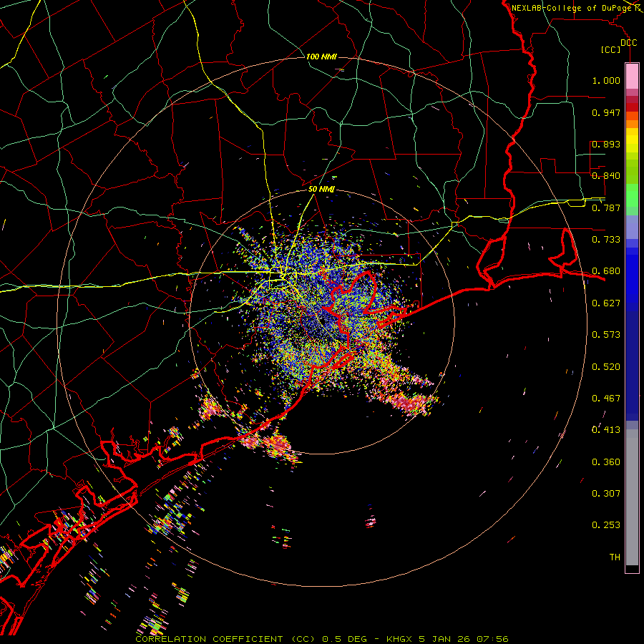Viewport: 644px width, 644px height.
Task: Click the pink top segment of color bar
Action: tap(632, 77)
